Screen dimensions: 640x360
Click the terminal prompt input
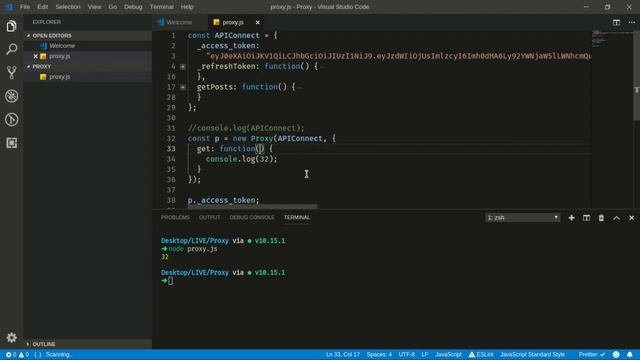(170, 281)
